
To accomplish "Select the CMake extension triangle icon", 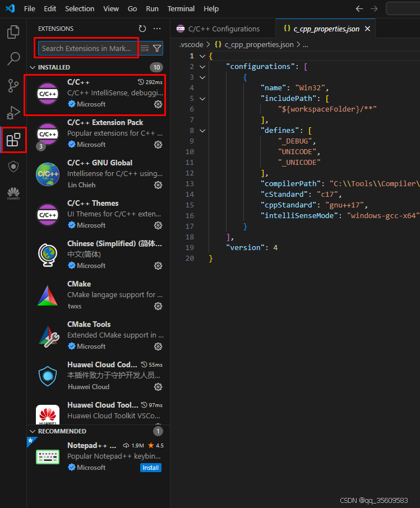I will click(48, 295).
